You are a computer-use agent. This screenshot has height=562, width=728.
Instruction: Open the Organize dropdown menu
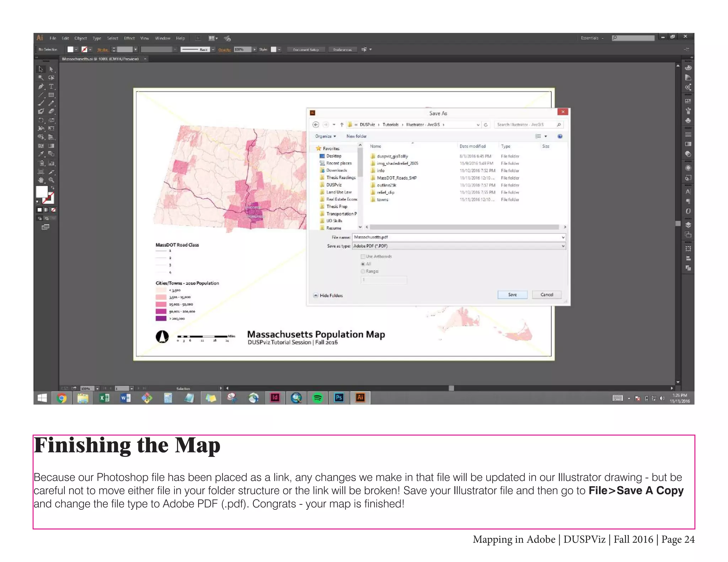click(325, 136)
